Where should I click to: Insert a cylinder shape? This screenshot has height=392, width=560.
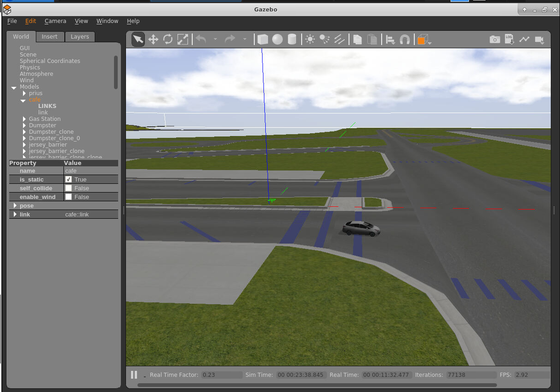coord(291,40)
